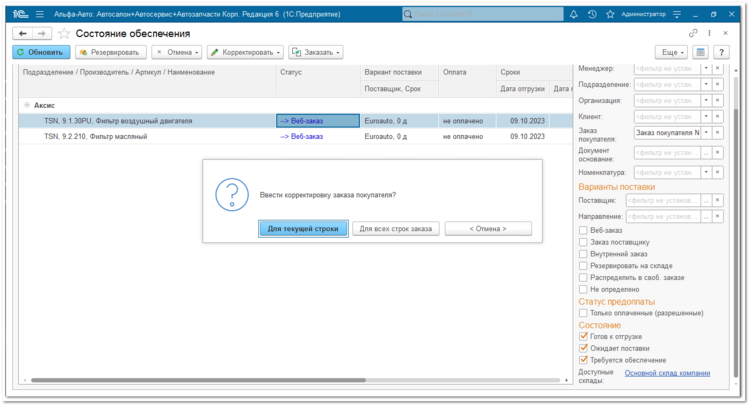Screen dimensions: 750x406
Task: Enable Распределить в своб. заказе checkbox
Action: 583,277
